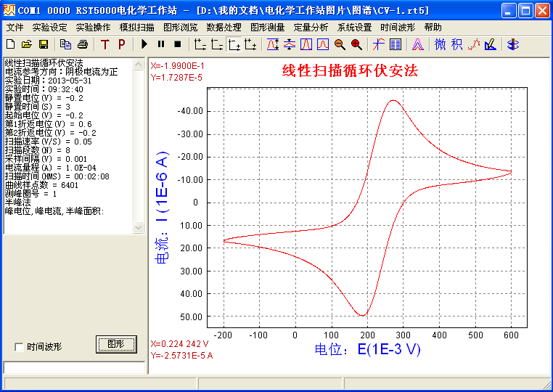553x392 pixels.
Task: Click the text input field at bottom left
Action: (x=73, y=367)
